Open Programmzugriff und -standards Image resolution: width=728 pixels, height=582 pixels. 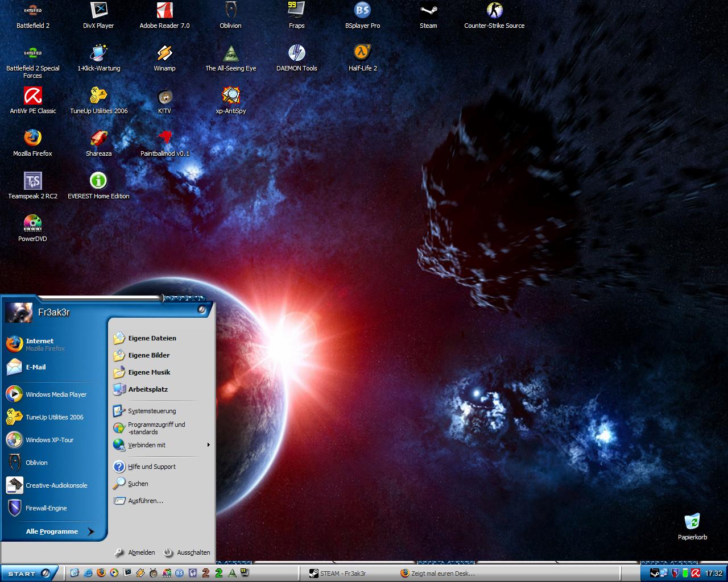coord(162,428)
